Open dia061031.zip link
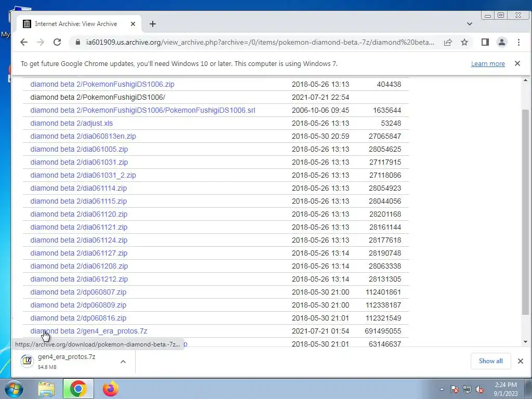This screenshot has width=532, height=399. (x=79, y=162)
